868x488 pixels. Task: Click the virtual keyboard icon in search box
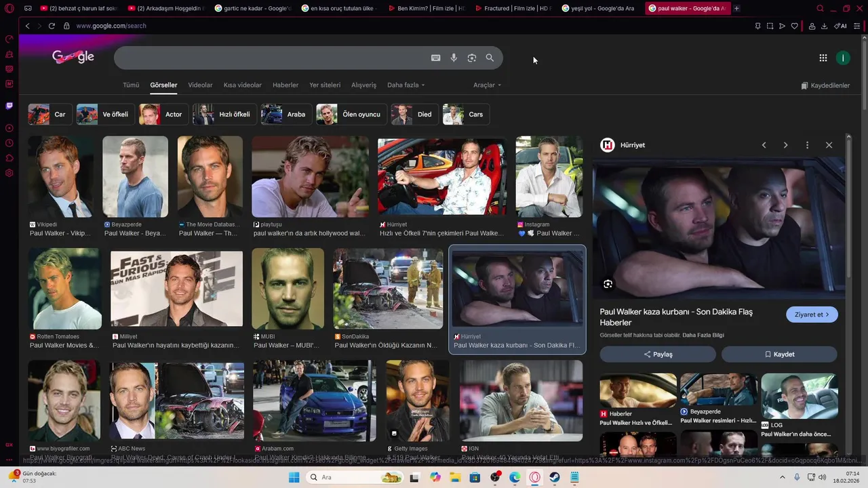point(436,58)
